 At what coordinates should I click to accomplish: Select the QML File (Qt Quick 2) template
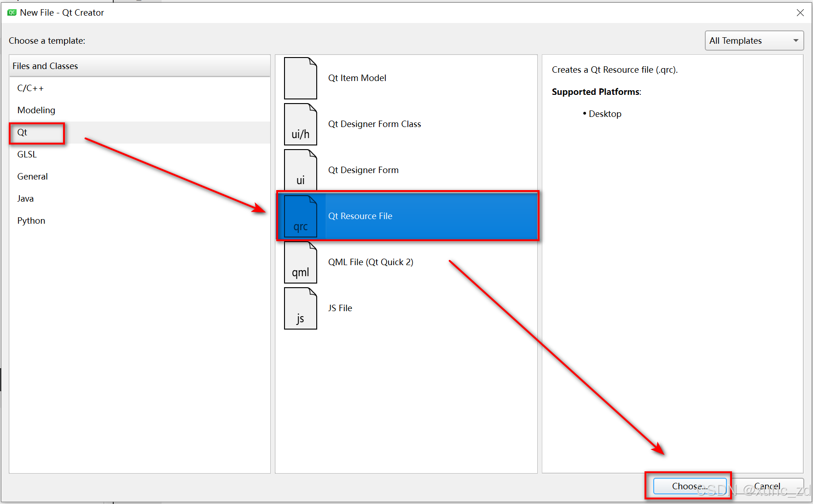click(406, 262)
